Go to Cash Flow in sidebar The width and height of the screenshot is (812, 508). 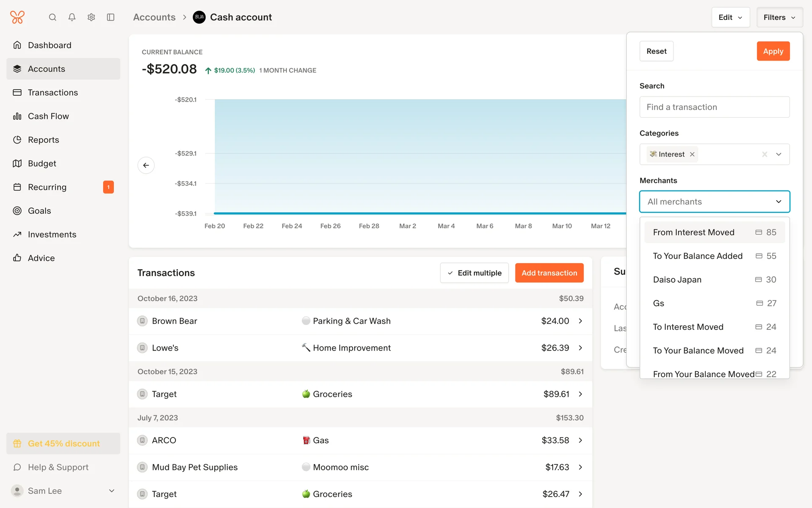(48, 116)
